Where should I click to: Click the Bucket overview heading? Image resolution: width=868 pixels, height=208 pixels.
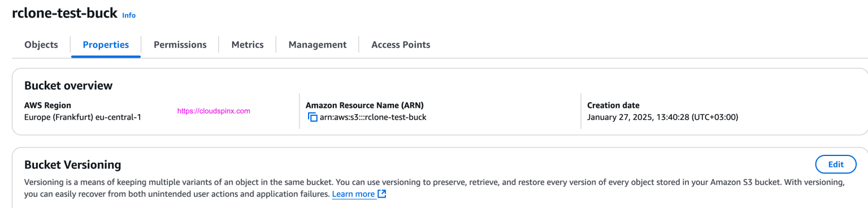(x=68, y=86)
